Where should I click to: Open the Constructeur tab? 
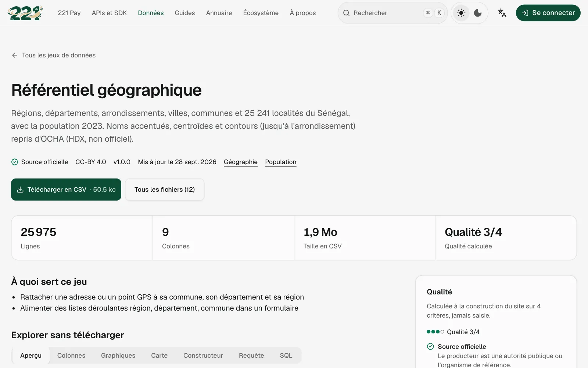pyautogui.click(x=203, y=355)
